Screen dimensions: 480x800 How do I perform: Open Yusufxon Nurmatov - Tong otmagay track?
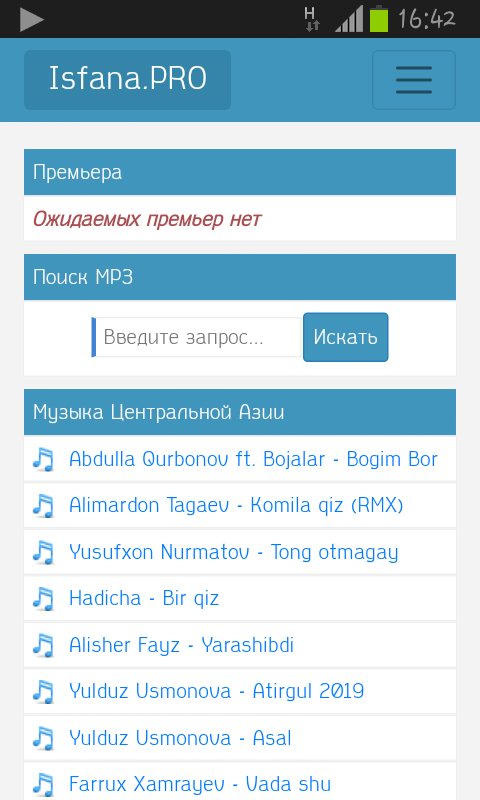point(234,553)
